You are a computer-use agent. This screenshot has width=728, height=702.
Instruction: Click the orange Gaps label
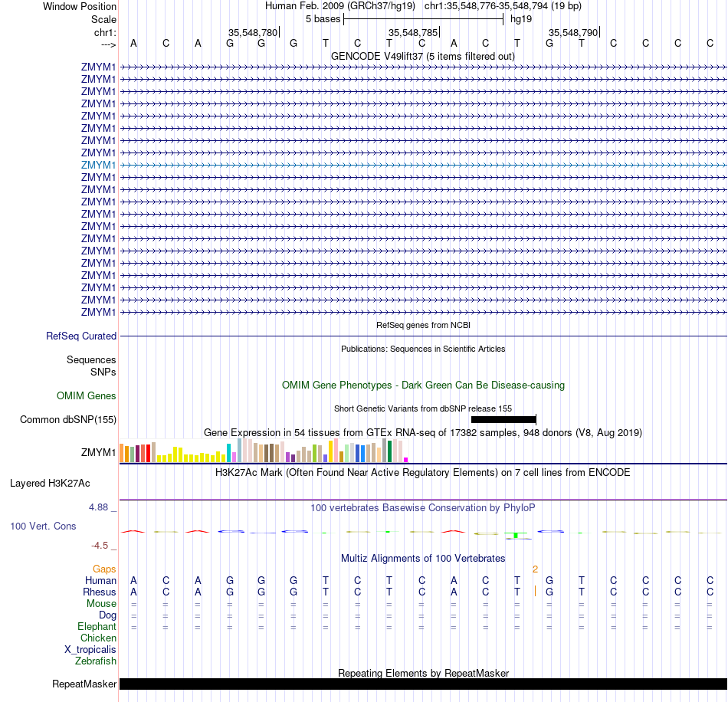pos(104,569)
